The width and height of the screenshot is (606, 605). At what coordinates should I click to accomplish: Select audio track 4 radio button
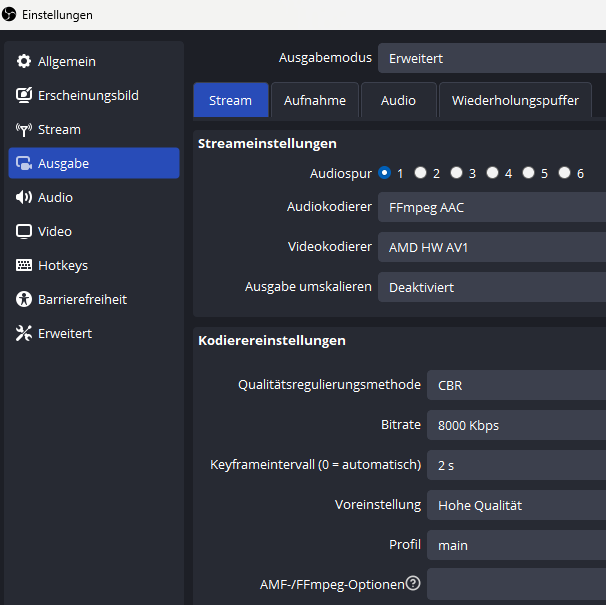pos(492,172)
